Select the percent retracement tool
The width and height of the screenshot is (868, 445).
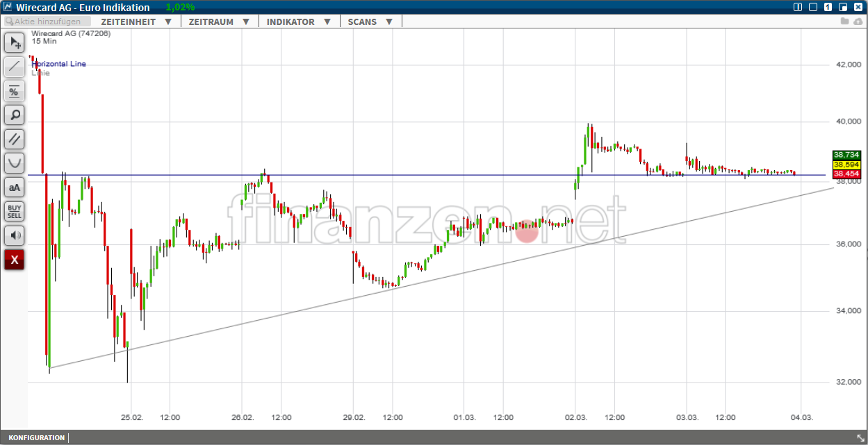point(14,91)
